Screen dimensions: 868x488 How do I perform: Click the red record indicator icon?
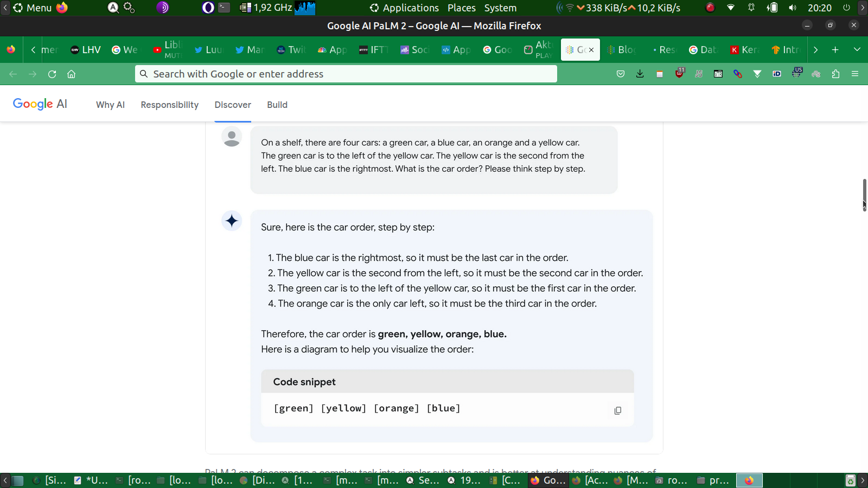[710, 8]
